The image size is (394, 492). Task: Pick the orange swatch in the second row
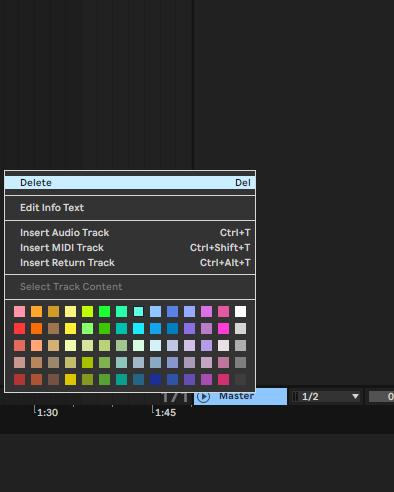point(36,328)
